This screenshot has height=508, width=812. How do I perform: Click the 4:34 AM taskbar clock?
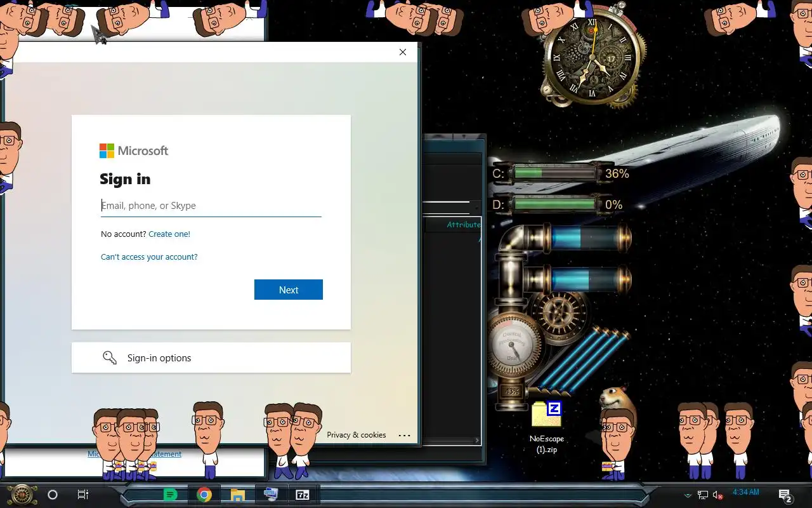(x=745, y=492)
